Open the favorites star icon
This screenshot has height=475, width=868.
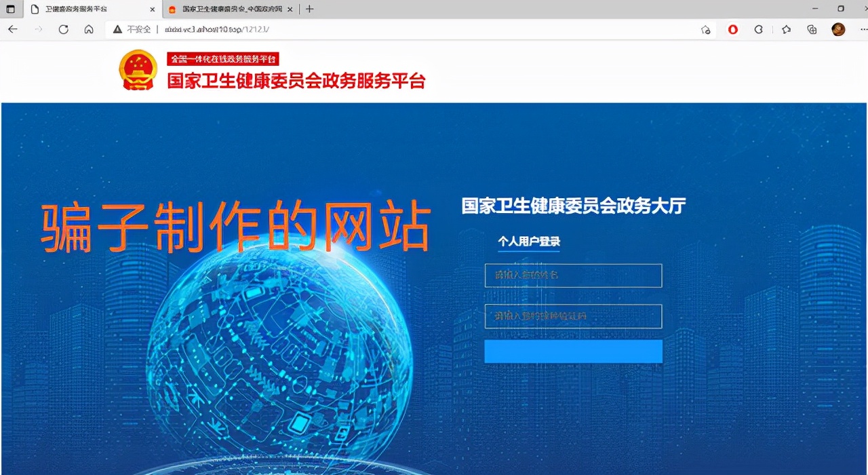785,30
